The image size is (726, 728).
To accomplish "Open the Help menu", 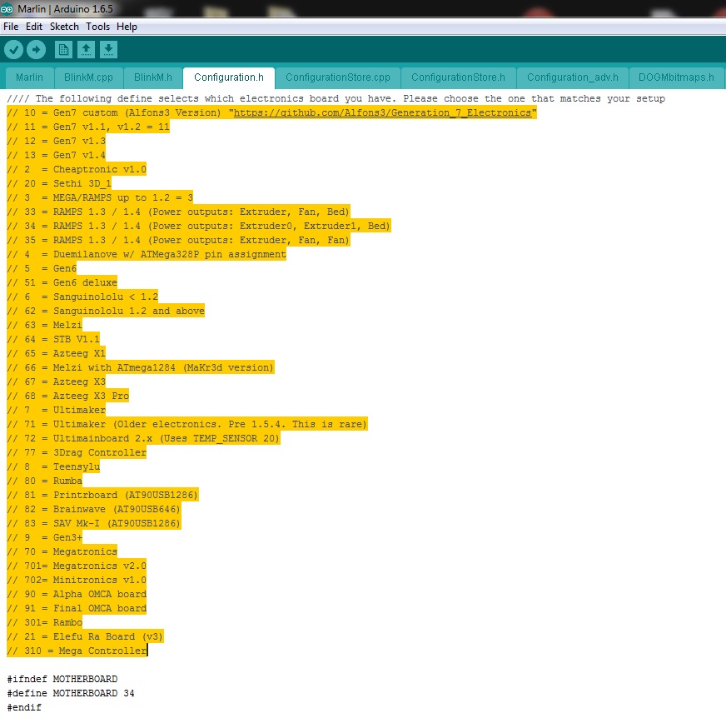I will (x=127, y=27).
